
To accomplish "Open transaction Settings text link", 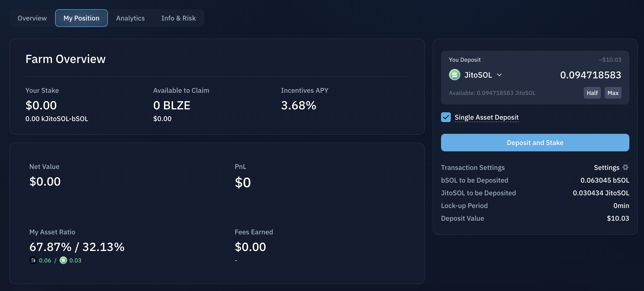I will tap(606, 167).
